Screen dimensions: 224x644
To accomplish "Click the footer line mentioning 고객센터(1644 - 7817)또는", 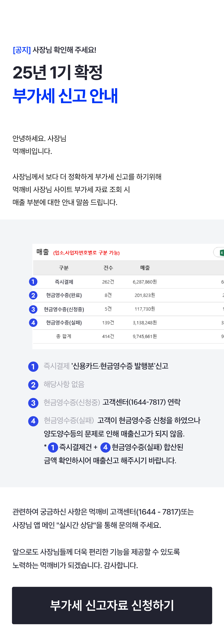I will (103, 512).
